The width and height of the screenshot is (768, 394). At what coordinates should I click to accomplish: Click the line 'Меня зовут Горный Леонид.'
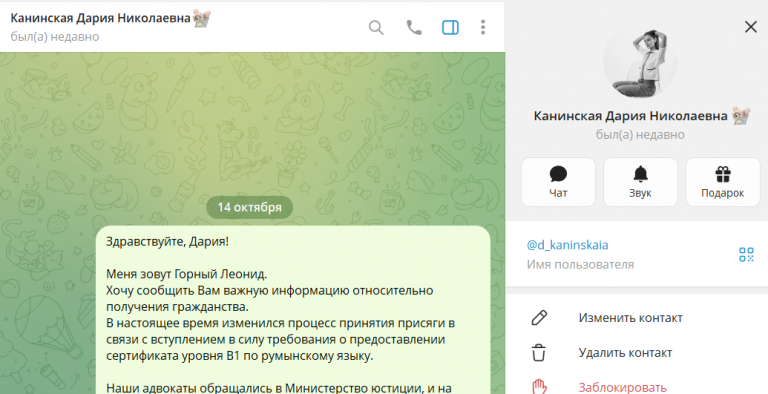pyautogui.click(x=187, y=274)
